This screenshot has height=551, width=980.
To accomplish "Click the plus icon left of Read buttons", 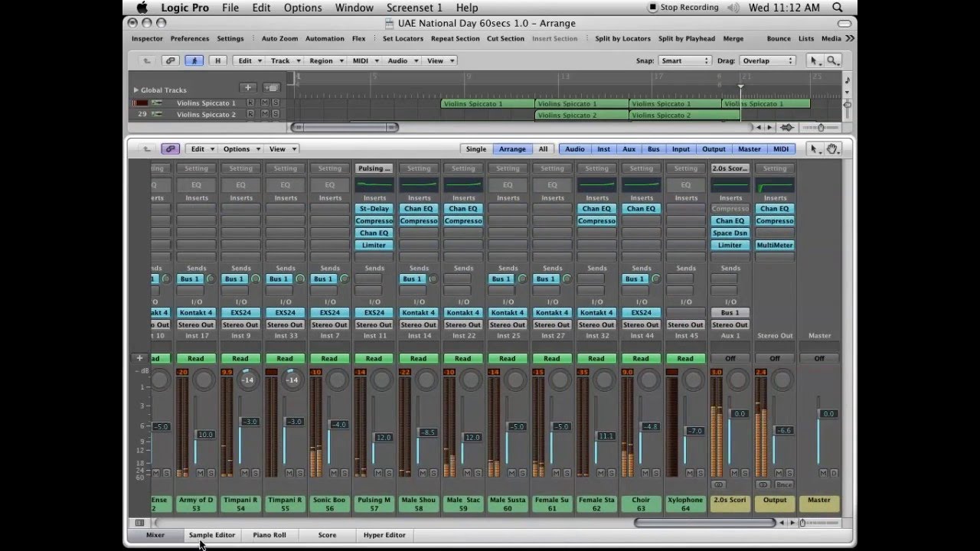I will click(x=139, y=357).
